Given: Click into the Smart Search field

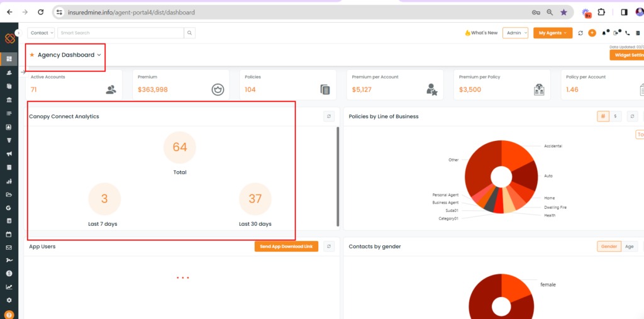Looking at the screenshot, I should 121,33.
